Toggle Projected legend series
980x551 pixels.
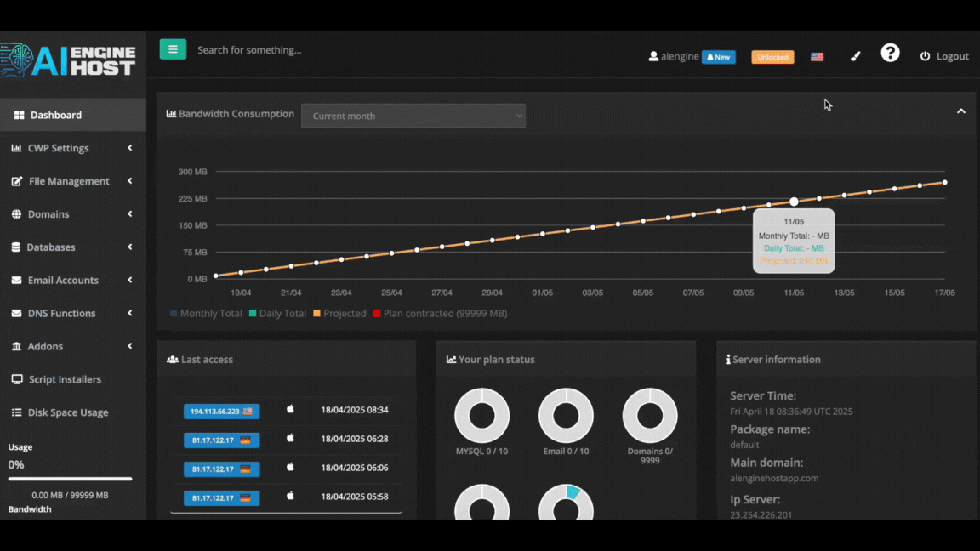(x=339, y=313)
